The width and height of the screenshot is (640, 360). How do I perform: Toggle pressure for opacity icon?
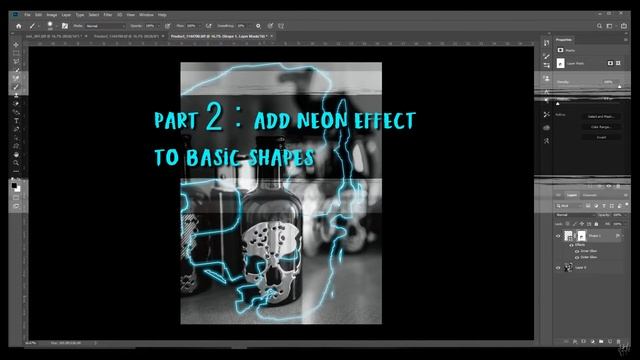coord(167,26)
